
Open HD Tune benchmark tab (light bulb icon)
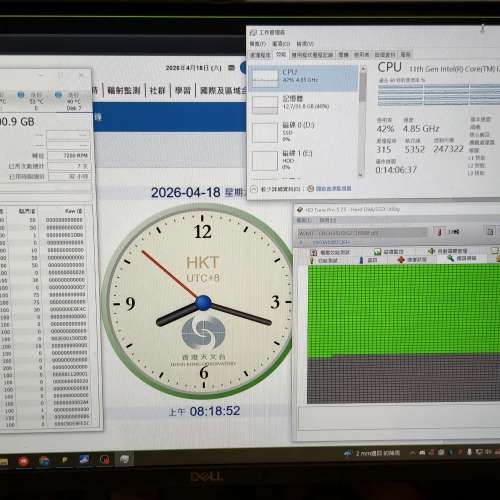(x=324, y=260)
